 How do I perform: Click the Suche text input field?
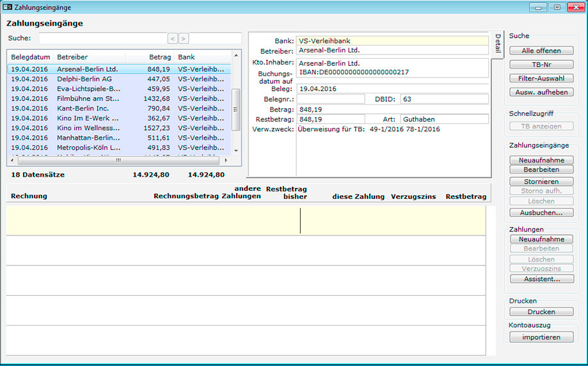pyautogui.click(x=101, y=38)
